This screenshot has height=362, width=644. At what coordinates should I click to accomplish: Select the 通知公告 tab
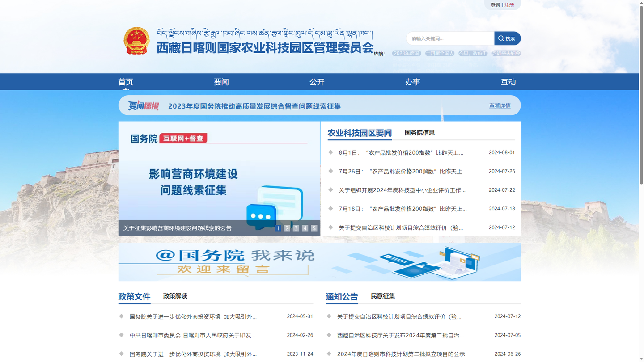[342, 297]
